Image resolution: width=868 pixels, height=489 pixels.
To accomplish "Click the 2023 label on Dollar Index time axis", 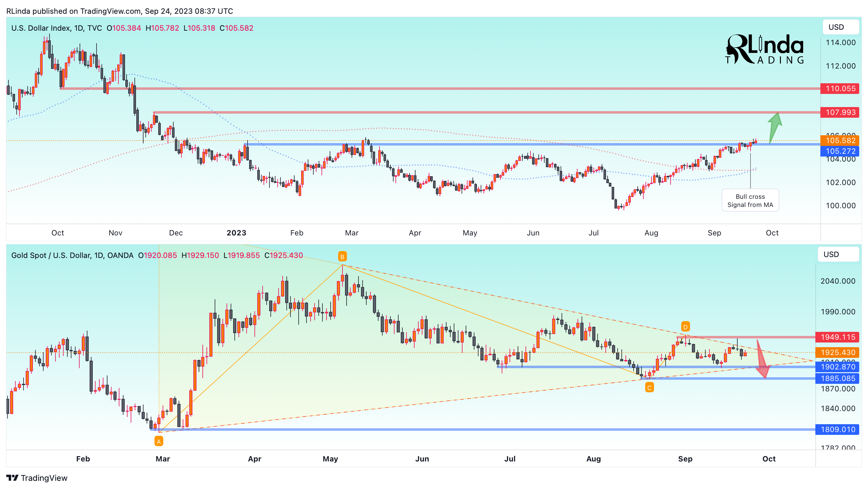I will point(236,233).
